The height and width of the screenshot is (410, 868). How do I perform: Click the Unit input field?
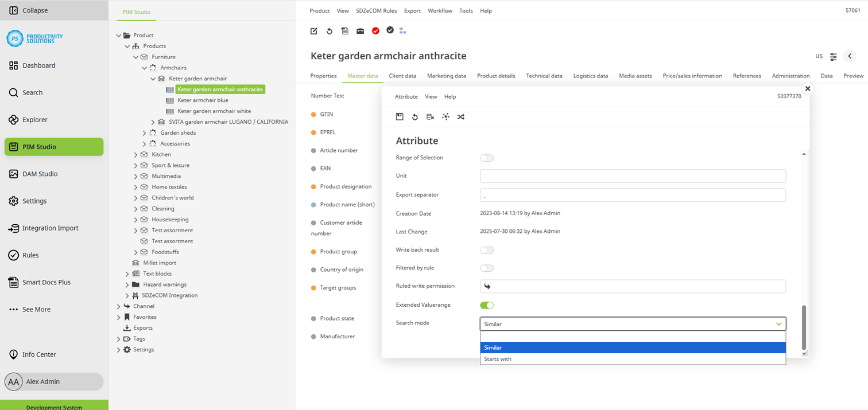coord(631,175)
